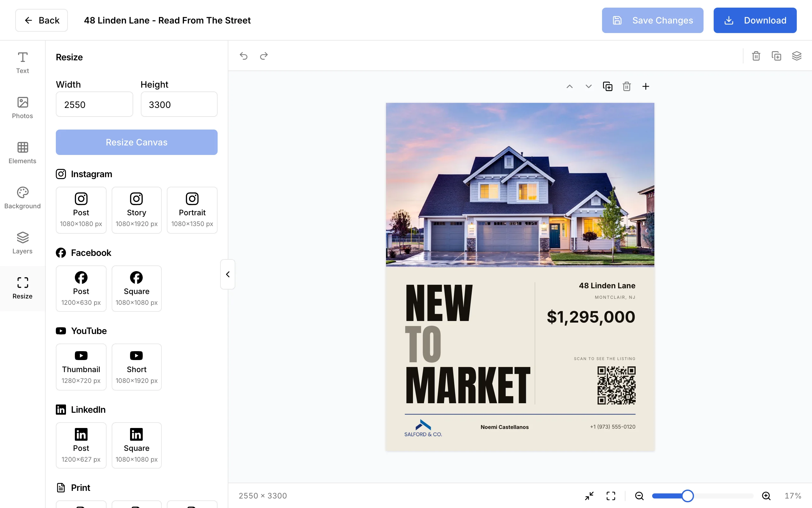
Task: Choose Facebook Post 1200×630 preset
Action: (x=81, y=289)
